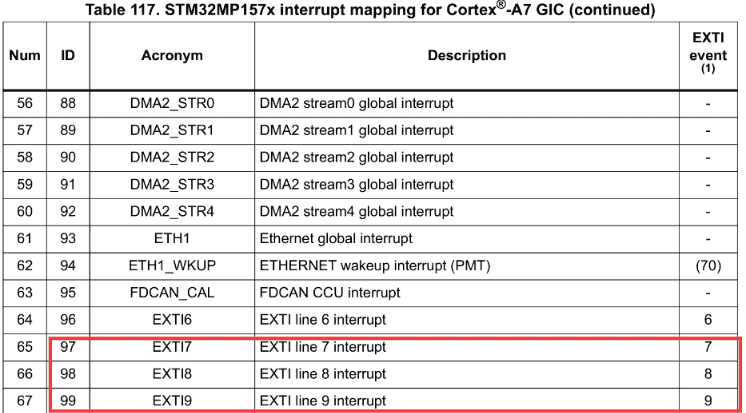Screen dimensions: 746x413
Task: Click the Description column header
Action: pos(466,56)
